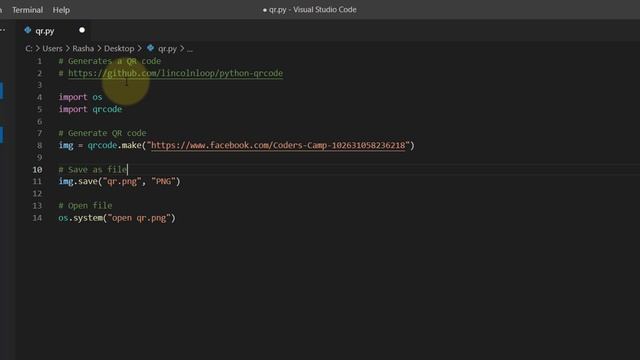Click line number 14 in the gutter
This screenshot has height=360, width=640.
tap(37, 218)
